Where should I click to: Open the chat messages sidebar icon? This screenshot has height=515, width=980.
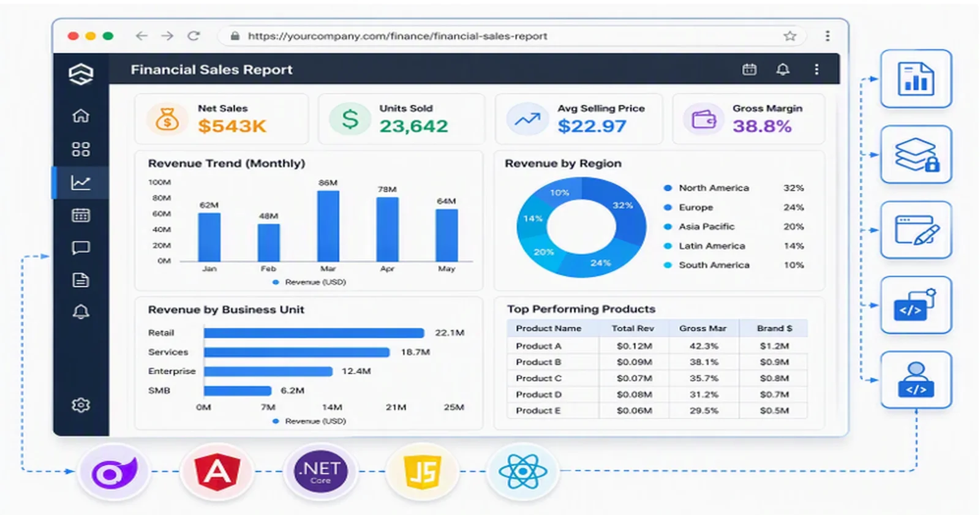click(81, 248)
